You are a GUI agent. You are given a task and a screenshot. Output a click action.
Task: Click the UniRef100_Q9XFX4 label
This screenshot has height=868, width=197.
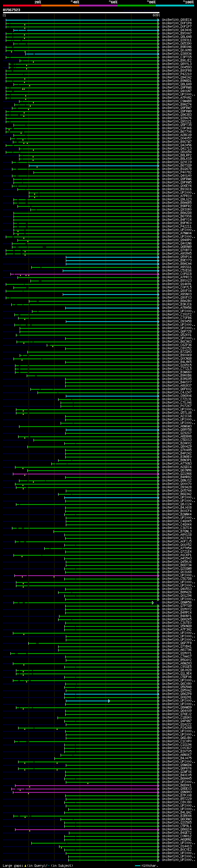tap(177, 291)
